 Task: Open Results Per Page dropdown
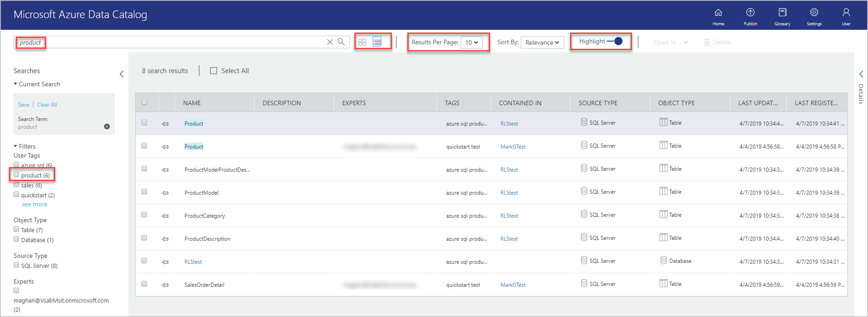472,42
